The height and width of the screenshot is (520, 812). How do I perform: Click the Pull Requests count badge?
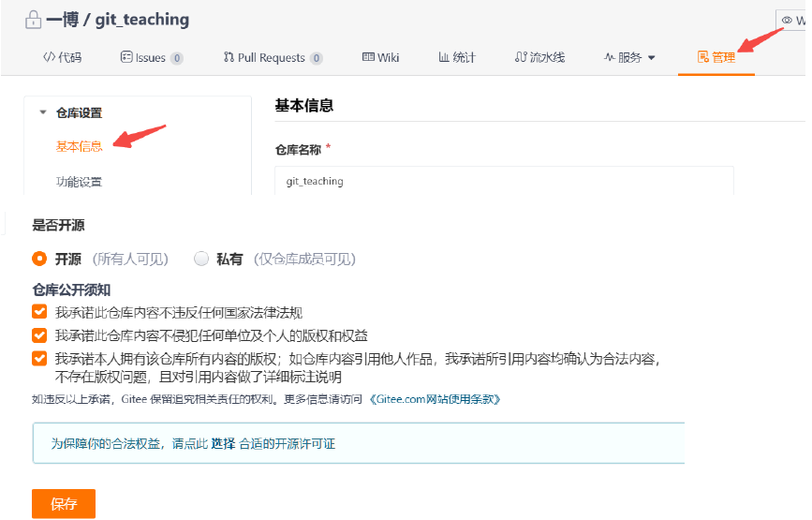point(317,58)
